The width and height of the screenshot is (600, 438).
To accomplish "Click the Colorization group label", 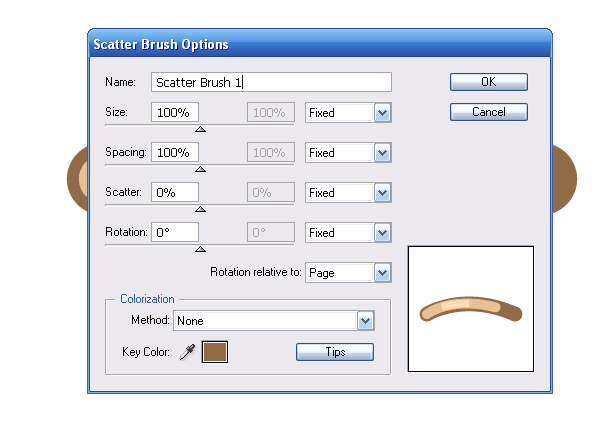I will pos(147,299).
